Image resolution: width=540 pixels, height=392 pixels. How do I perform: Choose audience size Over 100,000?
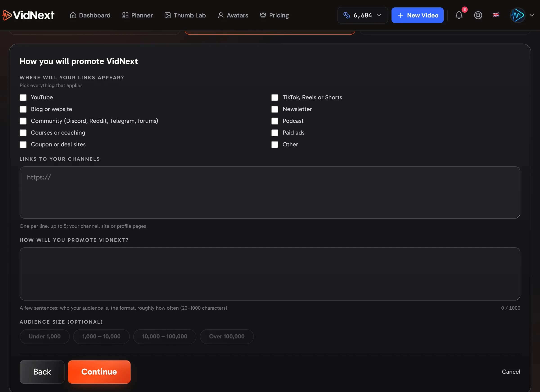click(x=227, y=336)
